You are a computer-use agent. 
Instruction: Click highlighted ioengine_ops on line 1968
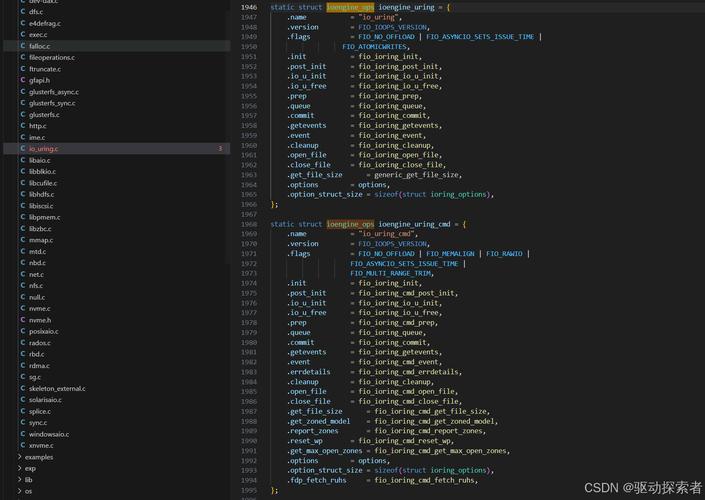pos(350,224)
